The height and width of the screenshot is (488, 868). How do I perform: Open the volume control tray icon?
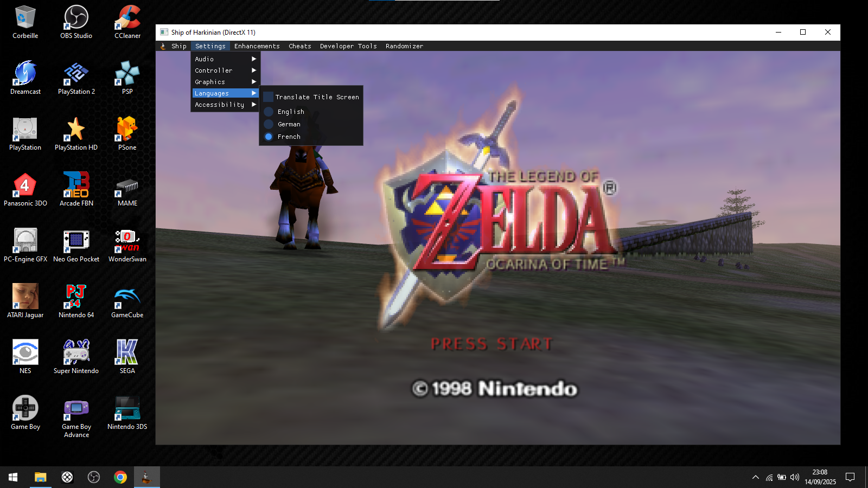click(x=795, y=477)
